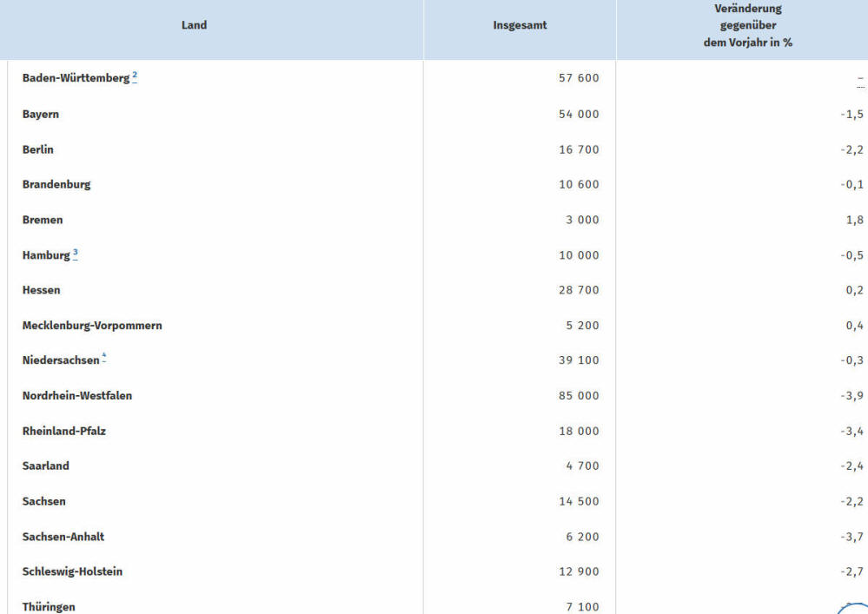Click the 'Rheinland-Pfalz' row label

[x=63, y=431]
